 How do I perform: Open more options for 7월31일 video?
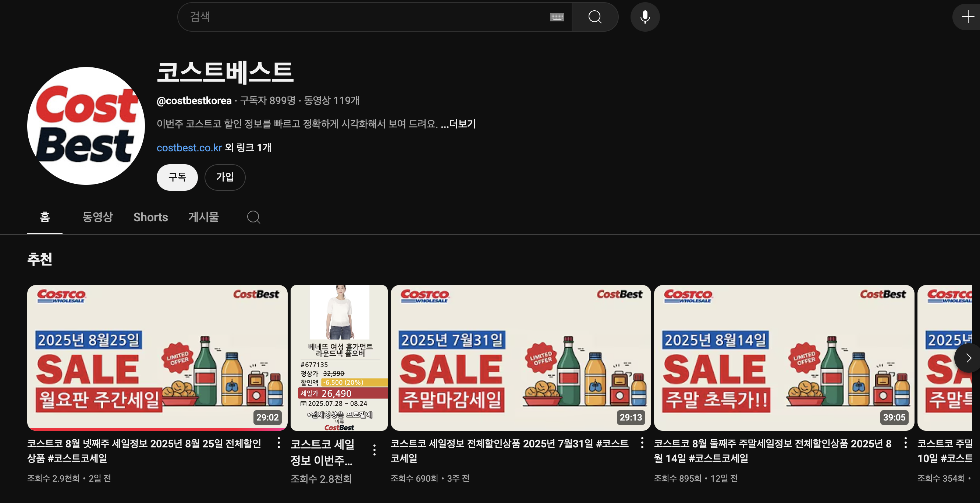coord(642,443)
